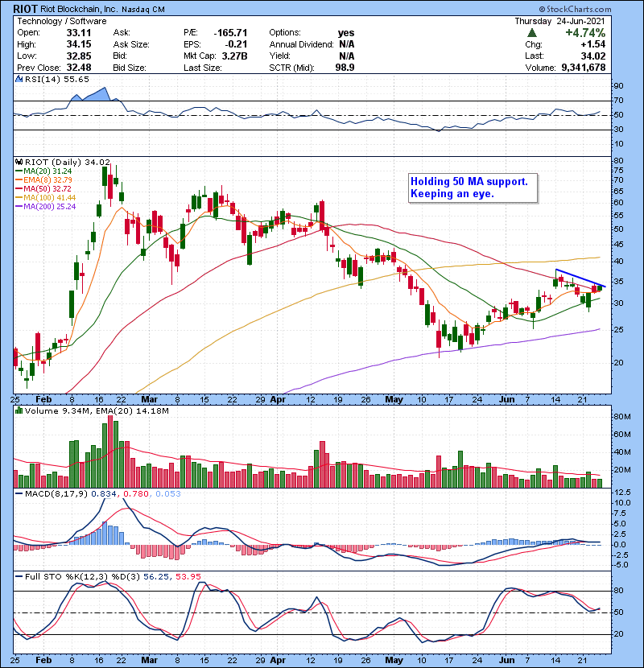Click the P/E value -165.71
644x668 pixels.
coord(230,33)
